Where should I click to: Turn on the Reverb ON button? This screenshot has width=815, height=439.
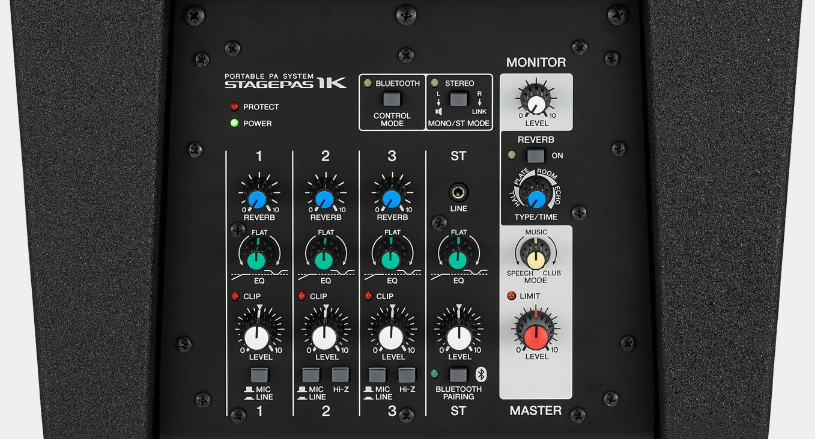(x=536, y=156)
